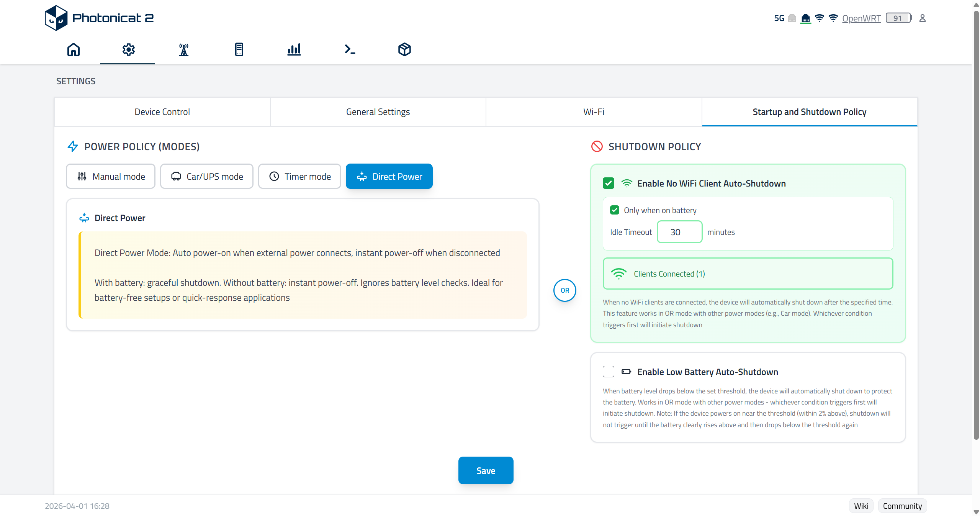Open the statistics bar chart icon
This screenshot has height=516, width=980.
[x=294, y=50]
